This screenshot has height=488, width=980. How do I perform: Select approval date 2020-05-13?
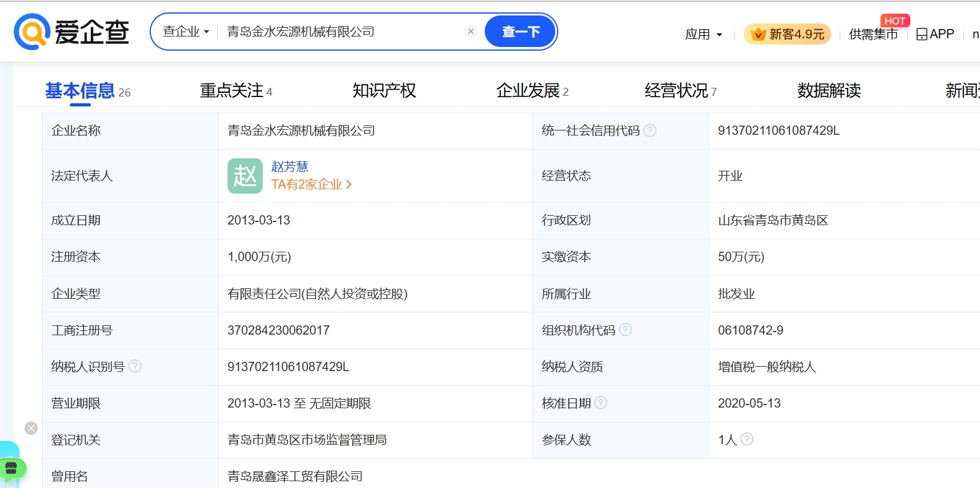tap(749, 403)
